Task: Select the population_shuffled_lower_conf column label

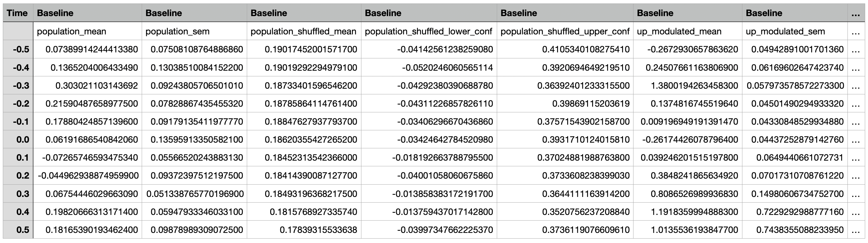Action: point(428,31)
